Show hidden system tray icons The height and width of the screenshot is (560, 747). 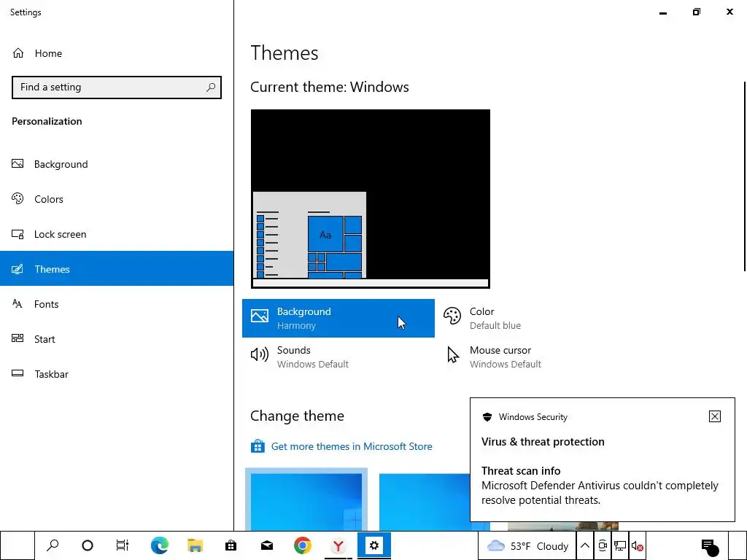pos(585,545)
